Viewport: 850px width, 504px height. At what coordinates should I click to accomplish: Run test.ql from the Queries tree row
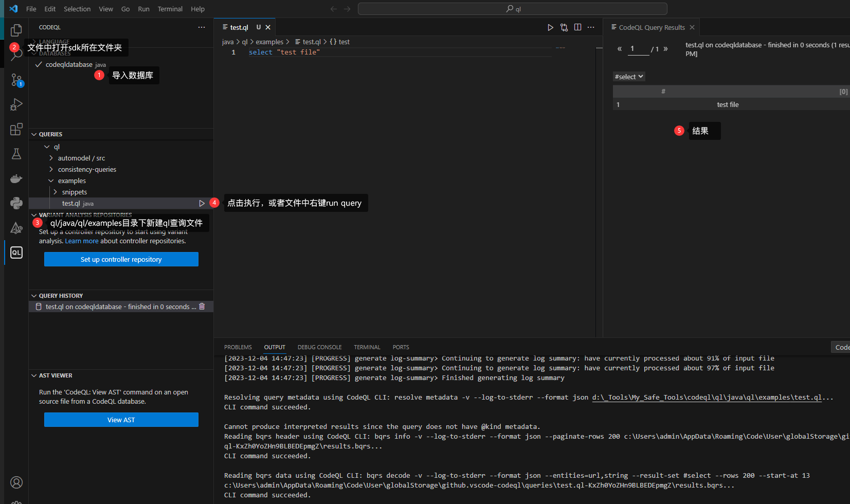point(202,204)
